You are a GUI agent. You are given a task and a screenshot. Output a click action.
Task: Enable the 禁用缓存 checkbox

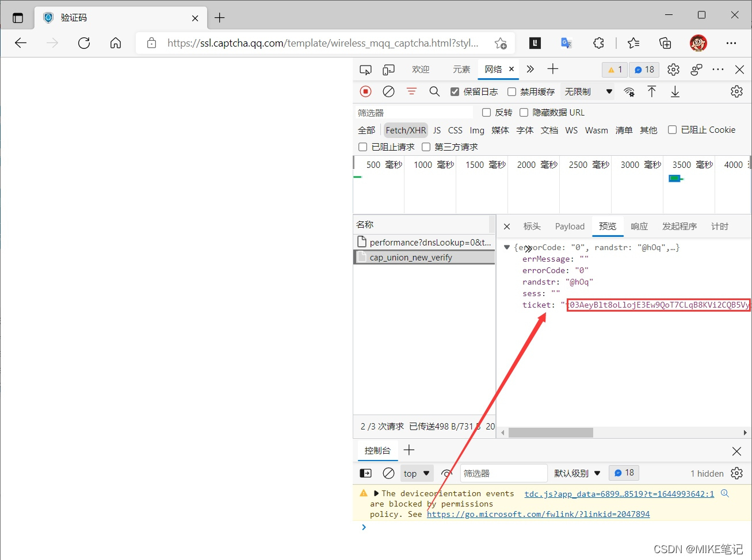[511, 91]
